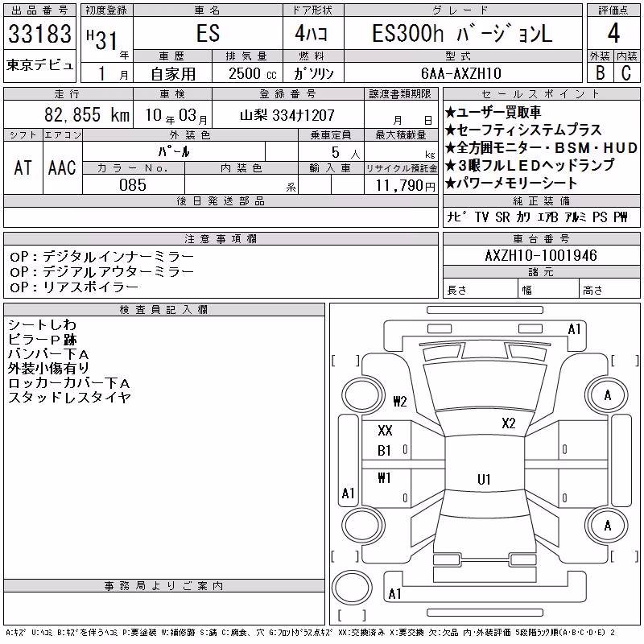This screenshot has width=644, height=644.
Task: Select the inspector note スタッドレスタイヤ
Action: [69, 398]
